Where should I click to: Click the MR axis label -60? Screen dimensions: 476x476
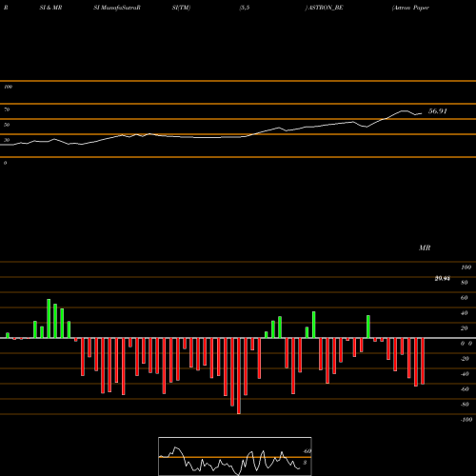click(465, 389)
